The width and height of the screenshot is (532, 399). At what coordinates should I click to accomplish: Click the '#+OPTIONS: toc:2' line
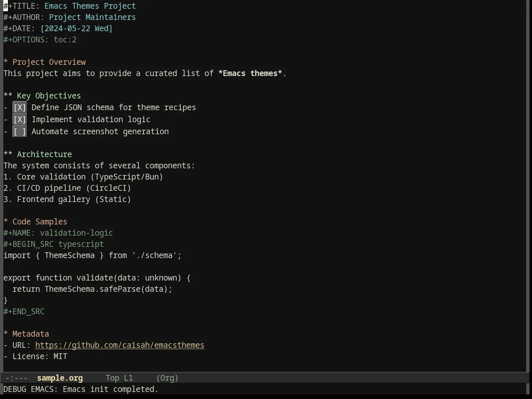40,40
